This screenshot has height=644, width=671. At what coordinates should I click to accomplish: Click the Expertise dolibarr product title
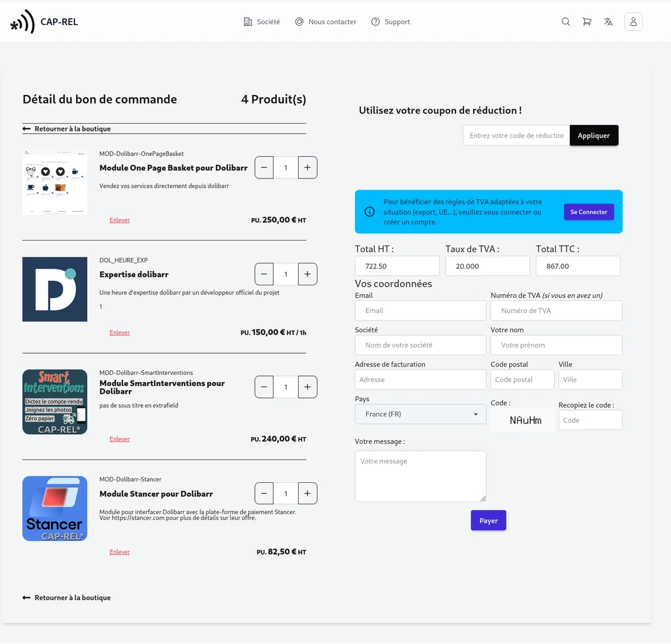[134, 275]
